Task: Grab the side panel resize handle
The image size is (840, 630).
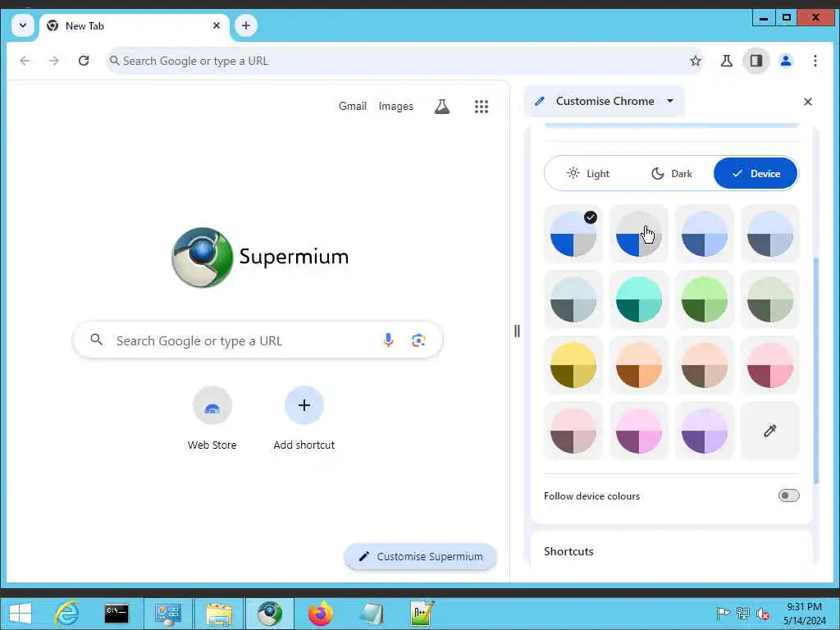Action: [517, 331]
